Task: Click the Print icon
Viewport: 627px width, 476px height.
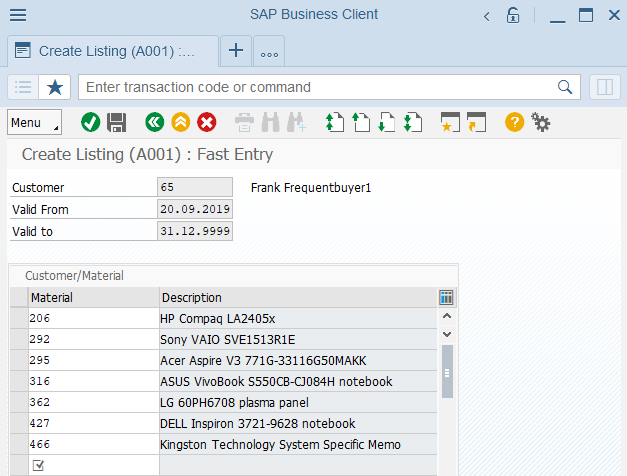Action: tap(244, 122)
